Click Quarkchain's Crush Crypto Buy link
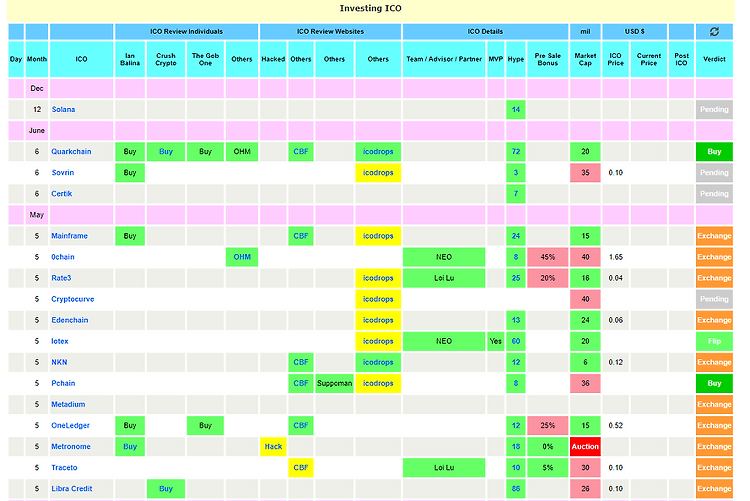The width and height of the screenshot is (750, 501). (x=165, y=152)
